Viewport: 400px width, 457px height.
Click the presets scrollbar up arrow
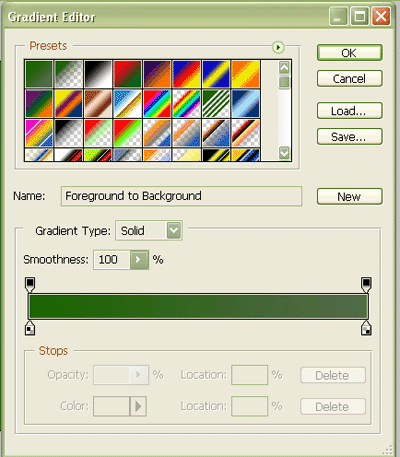(x=284, y=68)
